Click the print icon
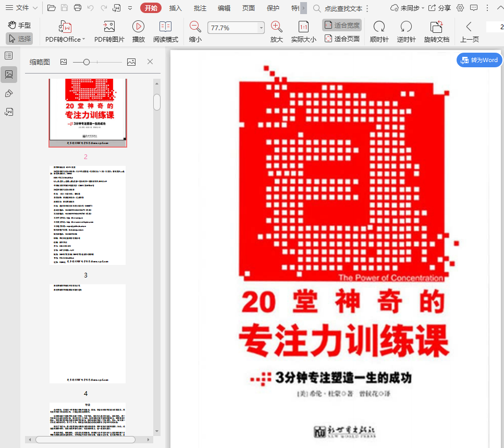 (78, 8)
